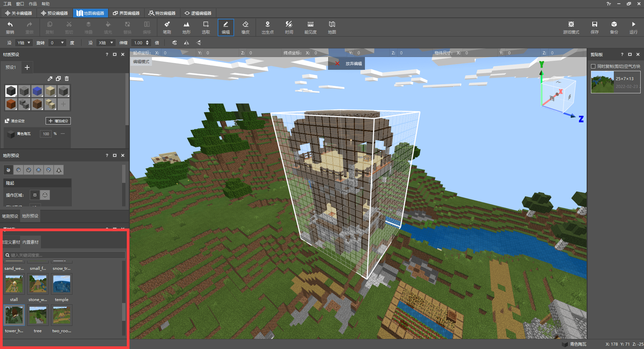Image resolution: width=644 pixels, height=349 pixels.
Task: Open the 工具 menu
Action: tap(7, 4)
